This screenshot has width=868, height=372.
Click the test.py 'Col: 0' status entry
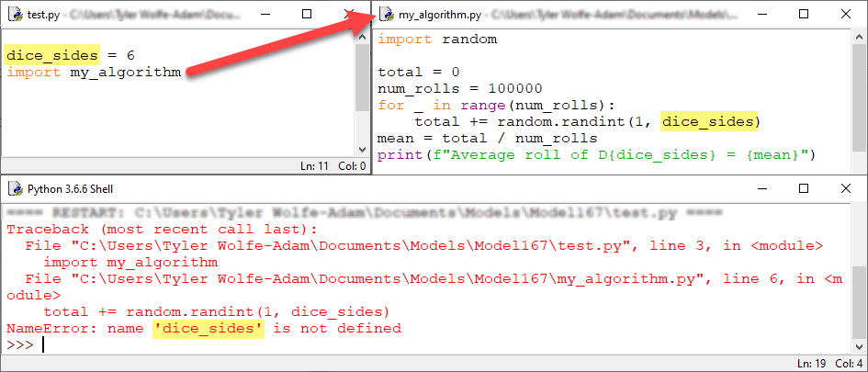(x=351, y=165)
